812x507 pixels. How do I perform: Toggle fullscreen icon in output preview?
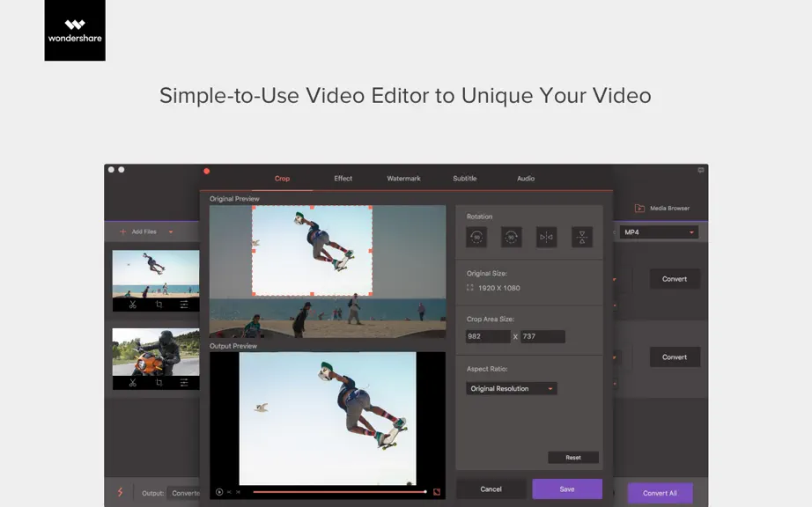point(437,492)
